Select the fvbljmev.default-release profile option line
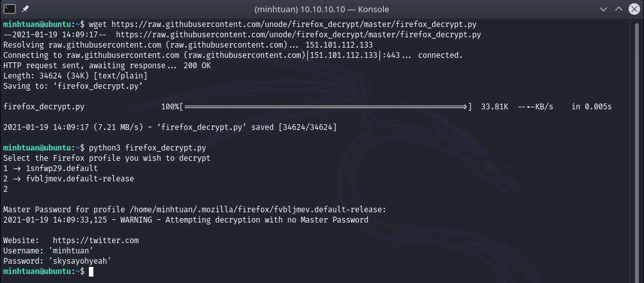 (x=62, y=179)
